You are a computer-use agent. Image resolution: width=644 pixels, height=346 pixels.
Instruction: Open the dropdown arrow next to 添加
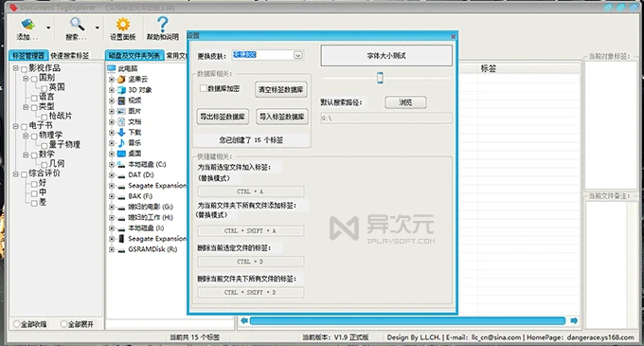coord(48,27)
